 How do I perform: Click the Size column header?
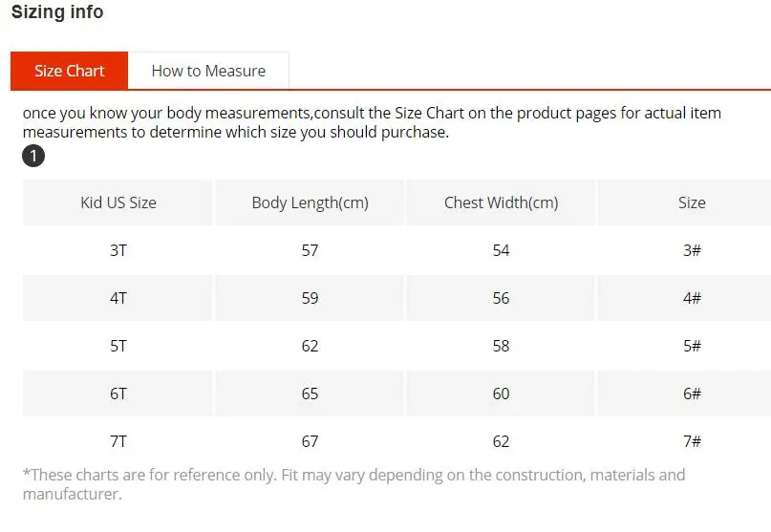pyautogui.click(x=692, y=202)
